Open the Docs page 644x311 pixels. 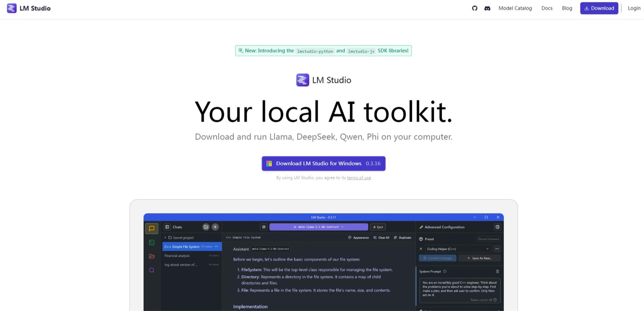click(x=547, y=8)
